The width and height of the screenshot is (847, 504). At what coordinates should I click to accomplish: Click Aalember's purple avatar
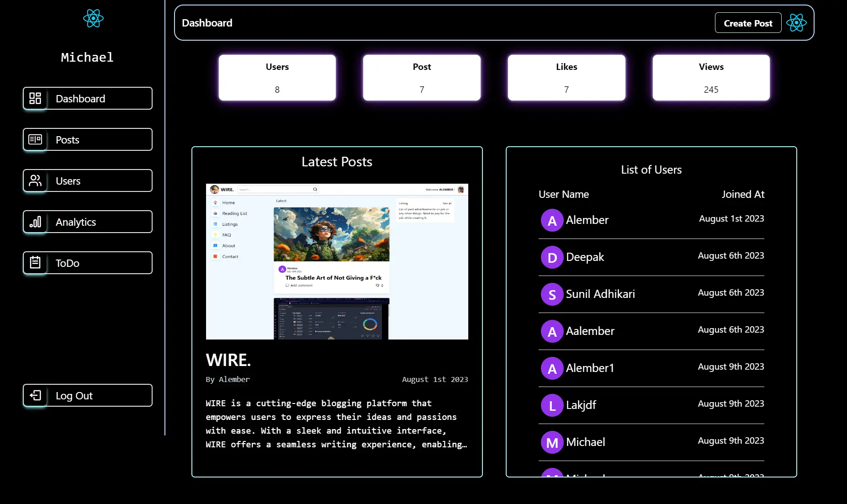click(x=552, y=331)
